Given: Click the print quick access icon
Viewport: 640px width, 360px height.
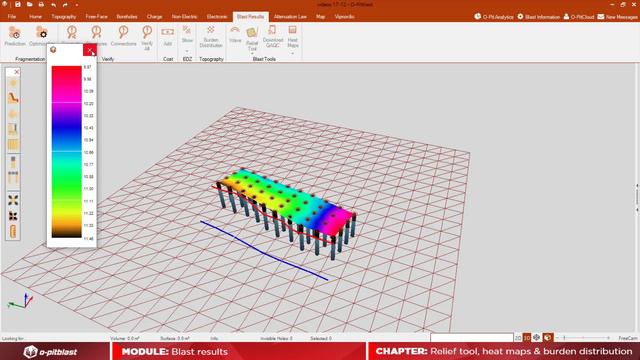Looking at the screenshot, I should tap(41, 4).
